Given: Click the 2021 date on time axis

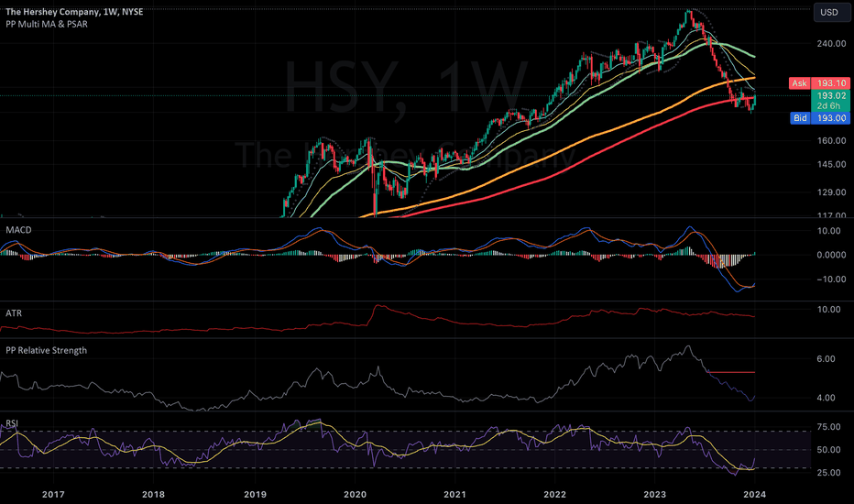Looking at the screenshot, I should click(x=454, y=494).
